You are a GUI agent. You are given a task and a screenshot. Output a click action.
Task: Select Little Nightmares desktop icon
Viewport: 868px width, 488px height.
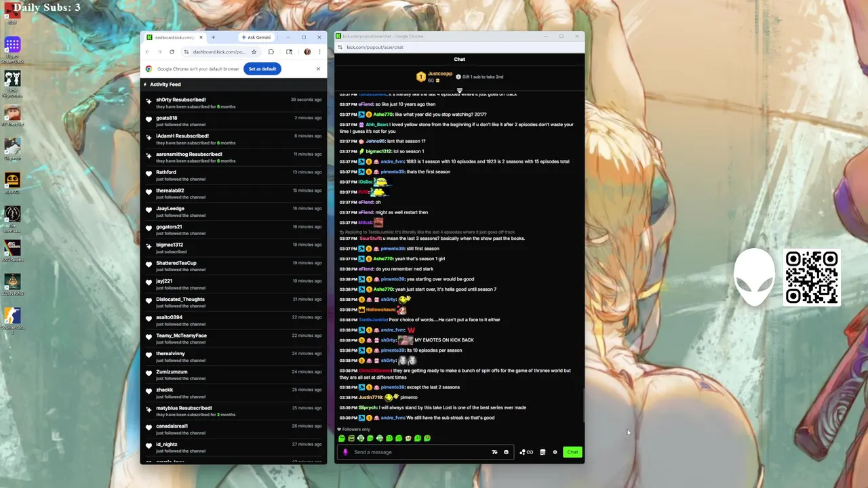(12, 84)
